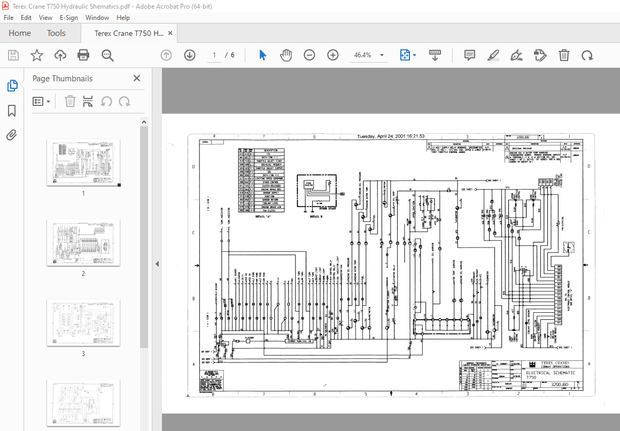Viewport: 620px width, 431px height.
Task: Click the scrolling mode keyboard icon
Action: [x=435, y=55]
